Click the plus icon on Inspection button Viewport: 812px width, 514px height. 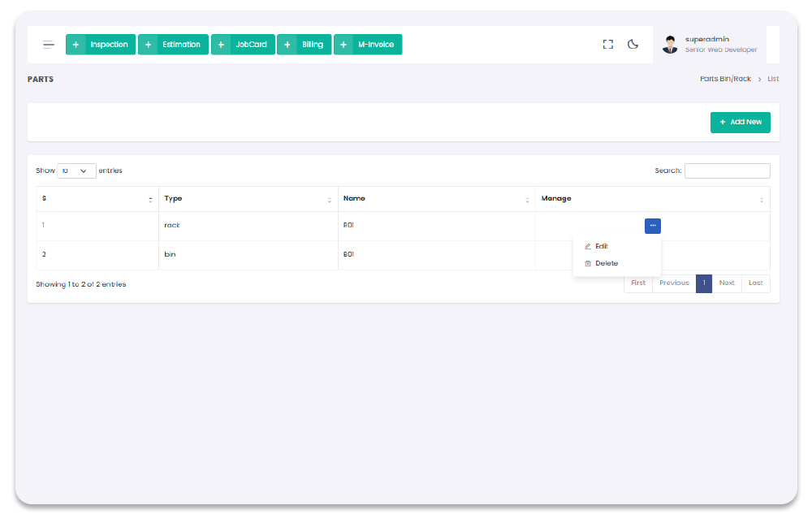coord(76,45)
